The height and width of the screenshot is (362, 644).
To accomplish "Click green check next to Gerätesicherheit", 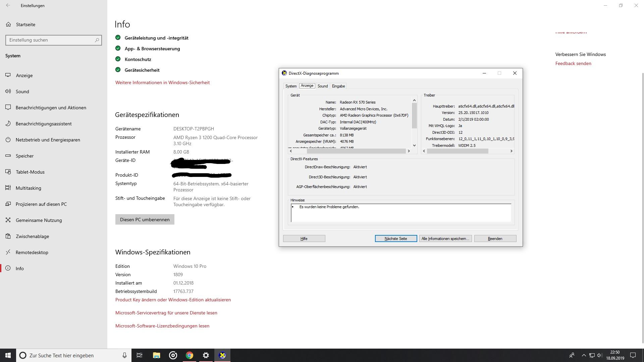I will click(x=118, y=70).
